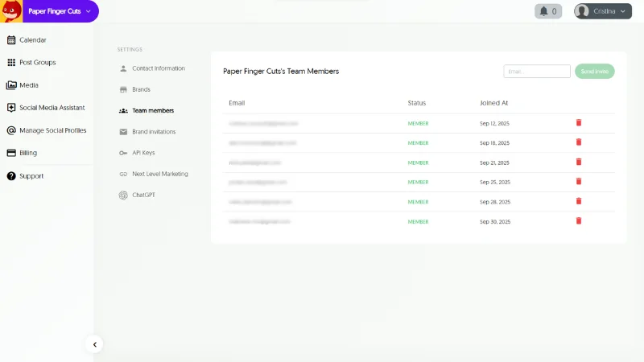Click the Calendar icon in sidebar

point(11,39)
